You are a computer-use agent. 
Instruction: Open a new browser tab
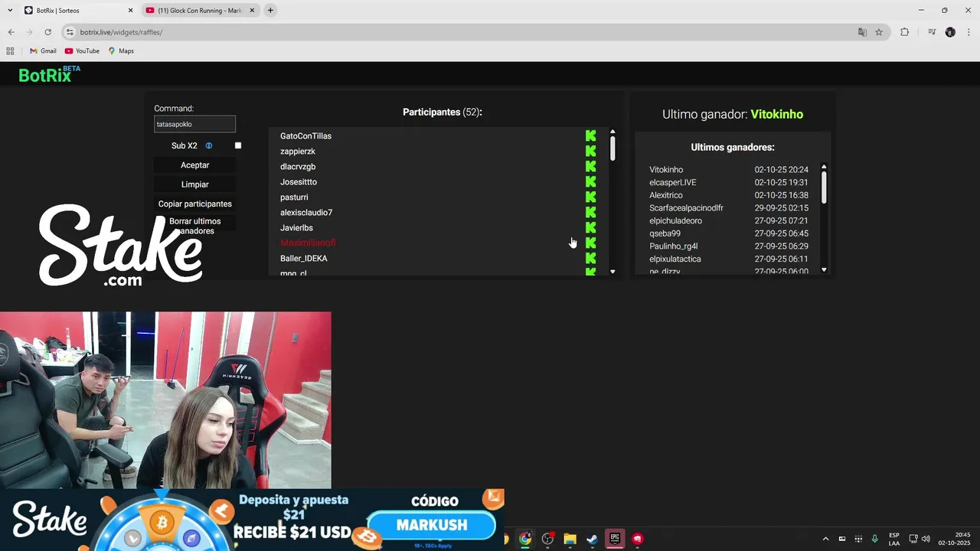270,11
